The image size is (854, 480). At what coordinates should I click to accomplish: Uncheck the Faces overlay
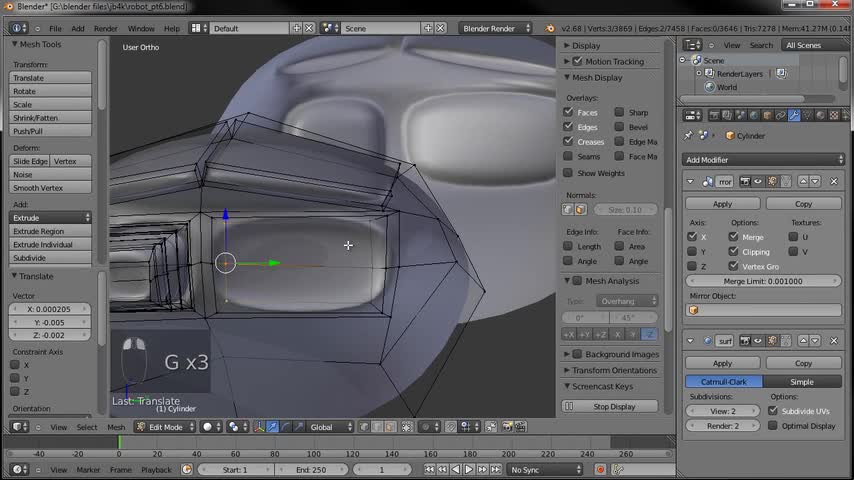[x=568, y=112]
